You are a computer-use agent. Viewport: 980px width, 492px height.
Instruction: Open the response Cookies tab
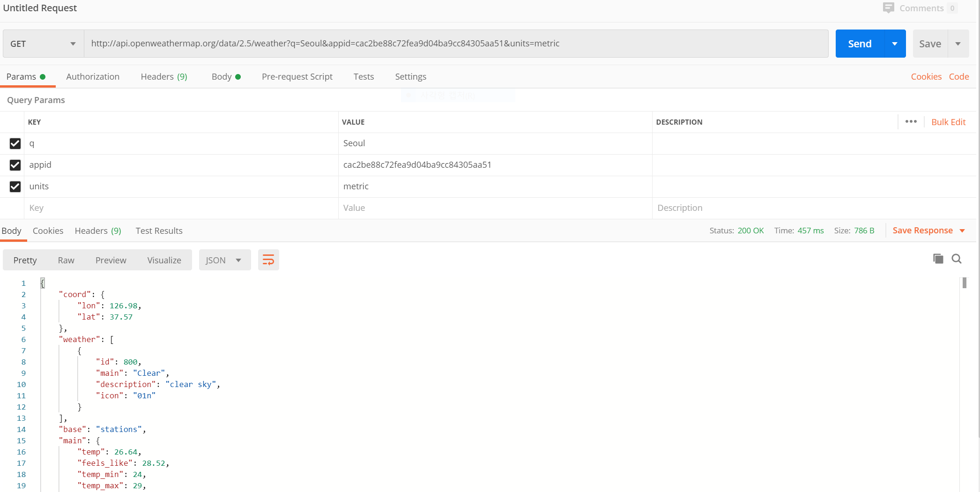click(48, 231)
